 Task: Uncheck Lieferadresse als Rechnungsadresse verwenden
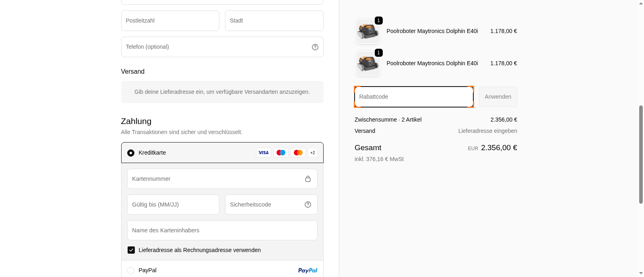[131, 250]
